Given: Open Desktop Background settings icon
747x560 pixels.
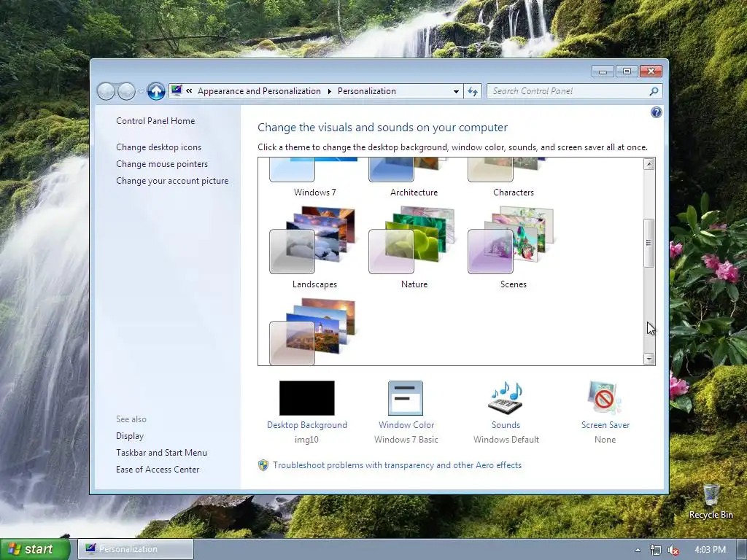Looking at the screenshot, I should point(307,398).
